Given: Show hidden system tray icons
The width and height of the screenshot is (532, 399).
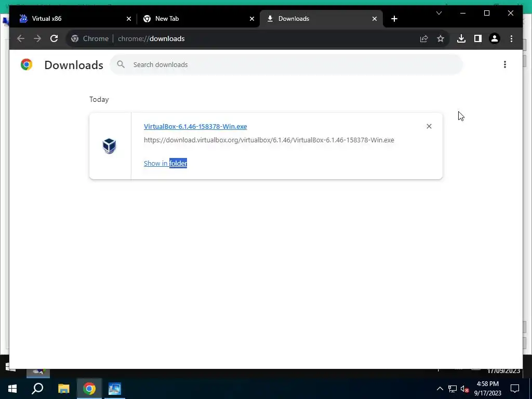Looking at the screenshot, I should tap(440, 389).
